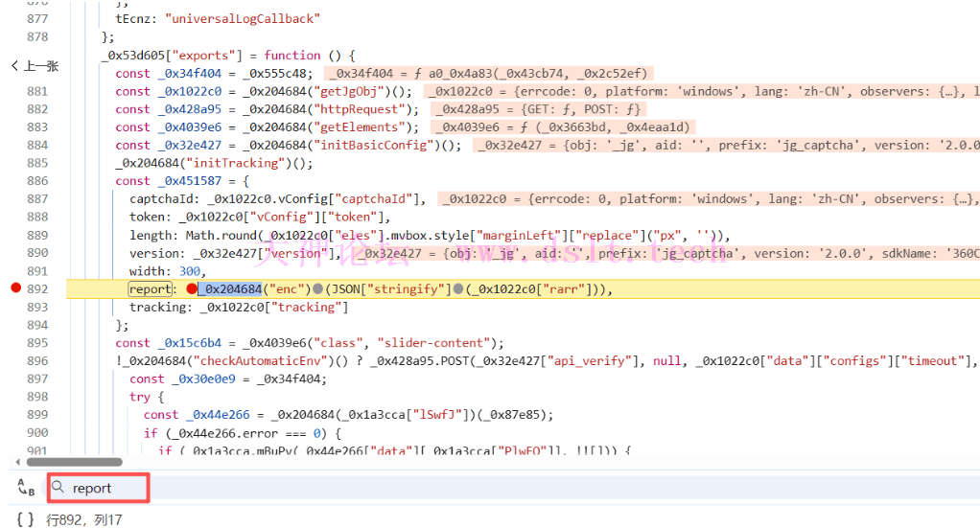Pretty-print code with the curly braces icon

click(x=26, y=519)
